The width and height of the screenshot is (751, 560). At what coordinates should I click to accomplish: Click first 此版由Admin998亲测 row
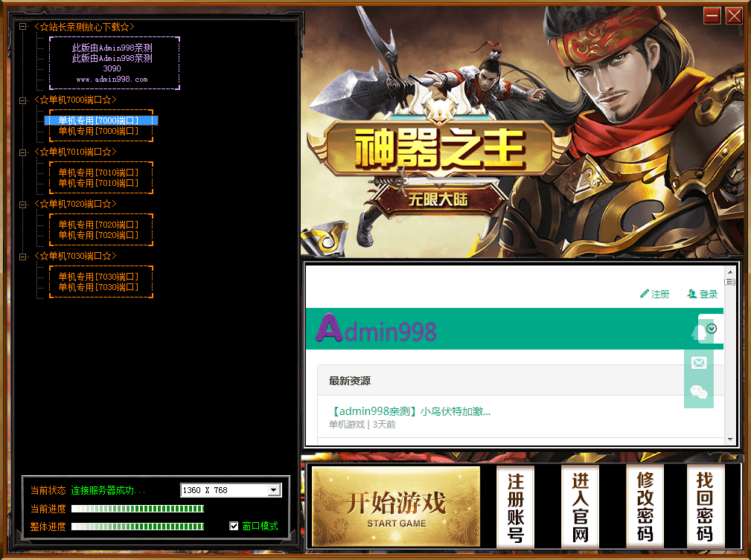(x=112, y=48)
